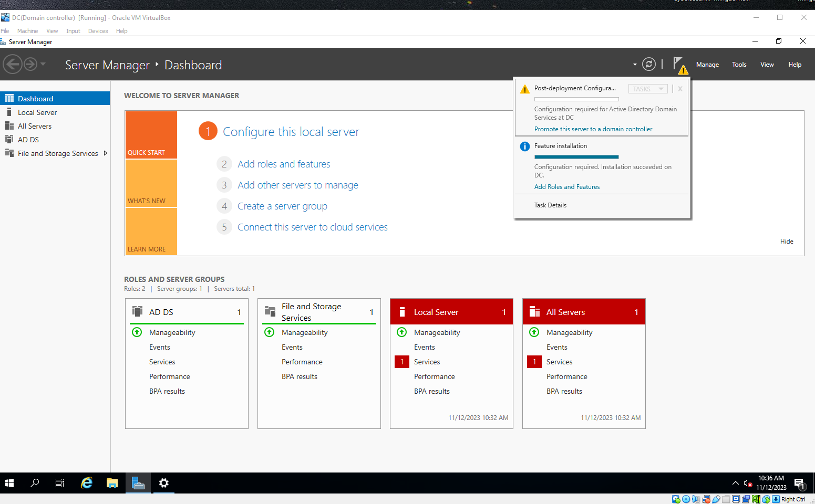
Task: Open File Explorer from taskbar
Action: pyautogui.click(x=112, y=483)
